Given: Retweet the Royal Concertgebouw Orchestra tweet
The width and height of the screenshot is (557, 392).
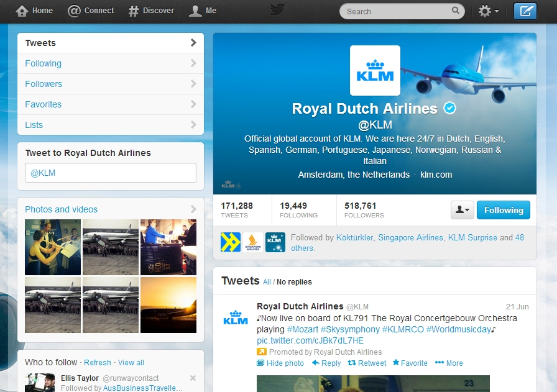Looking at the screenshot, I should [367, 363].
